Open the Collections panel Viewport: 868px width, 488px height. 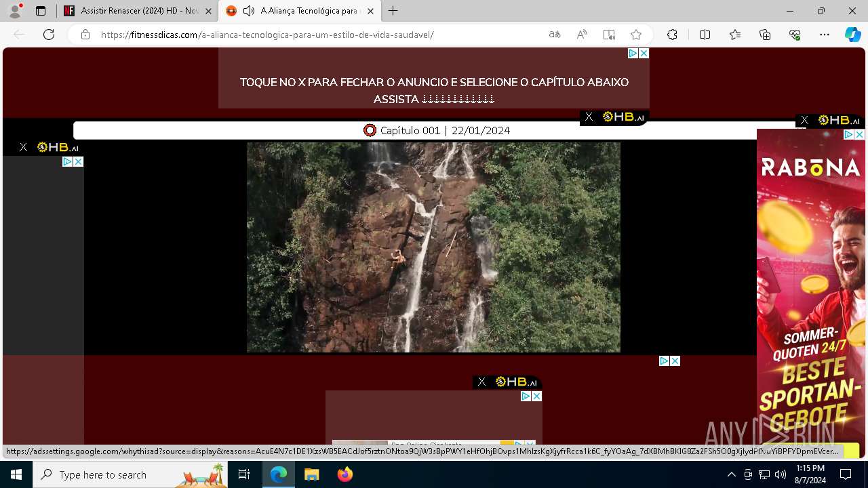[765, 35]
